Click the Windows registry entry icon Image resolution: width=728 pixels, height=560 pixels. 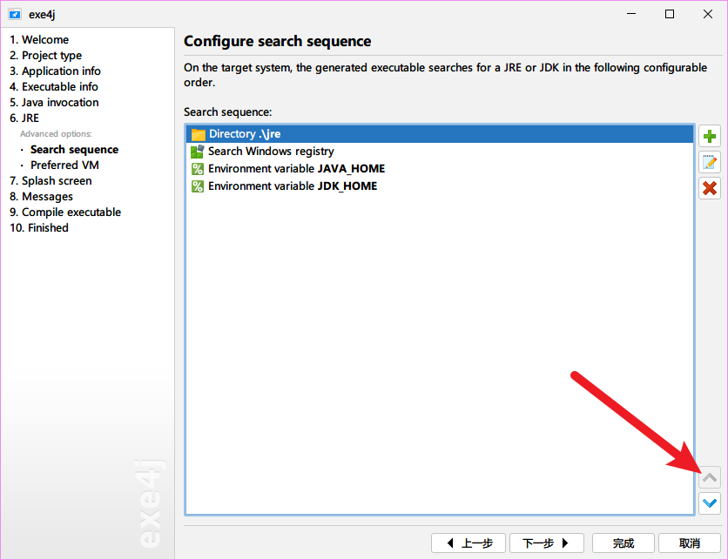point(198,152)
